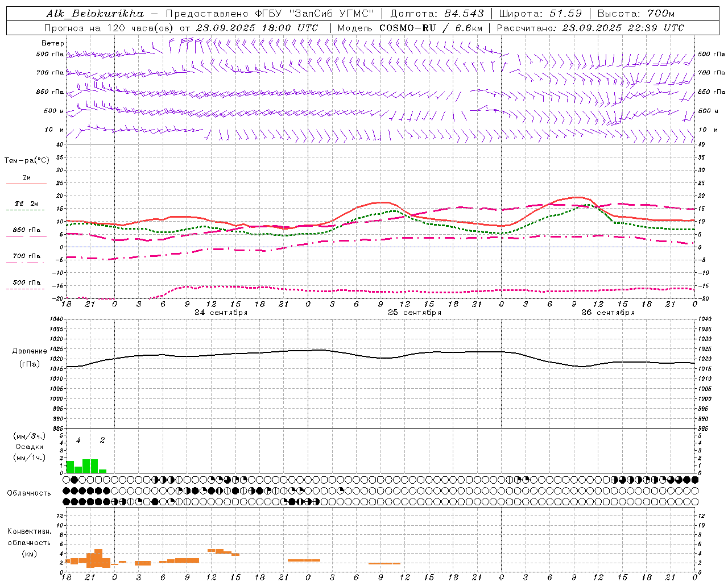The image size is (728, 582).
Task: Click the 'Ветер' wind section label
Action: click(x=53, y=43)
